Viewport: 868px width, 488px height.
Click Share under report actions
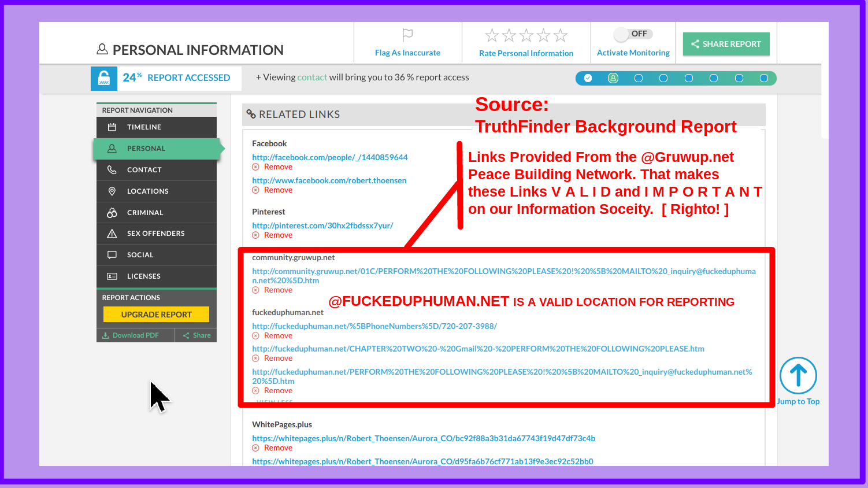(197, 335)
